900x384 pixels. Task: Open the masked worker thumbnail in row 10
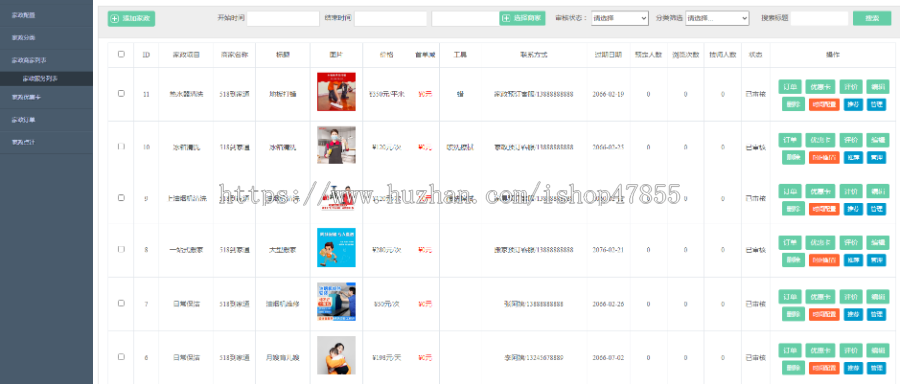[x=336, y=145]
